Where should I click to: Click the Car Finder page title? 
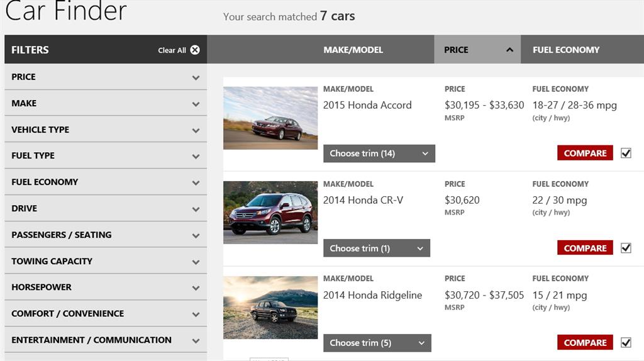click(x=65, y=10)
